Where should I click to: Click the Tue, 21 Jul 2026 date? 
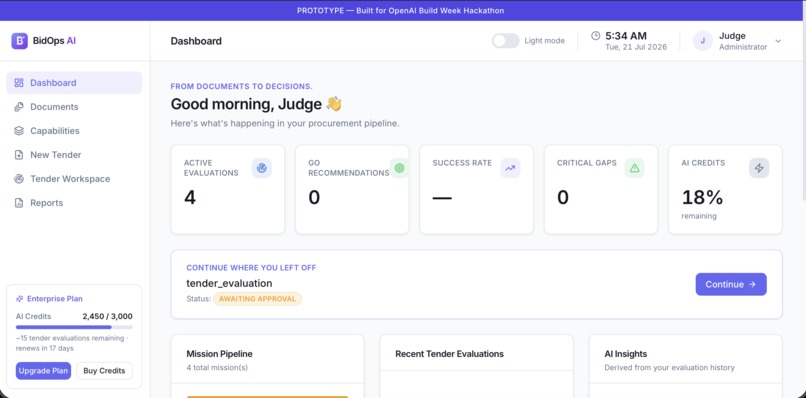pos(636,47)
